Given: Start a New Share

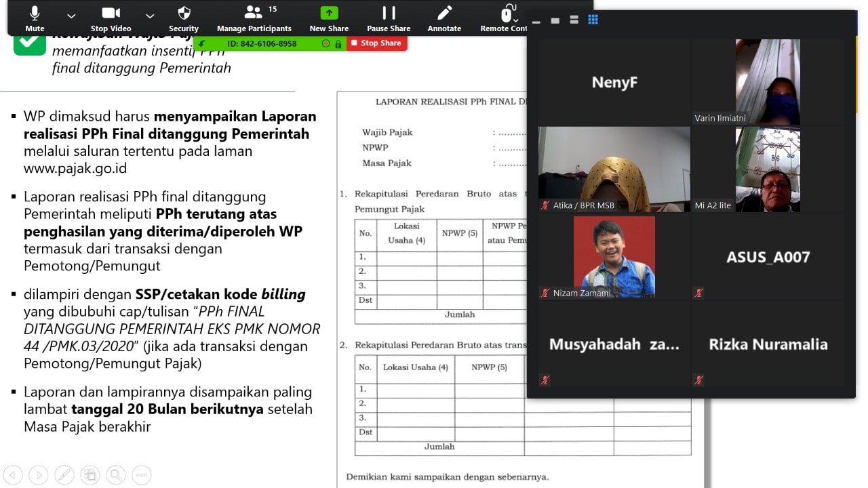Looking at the screenshot, I should (329, 18).
